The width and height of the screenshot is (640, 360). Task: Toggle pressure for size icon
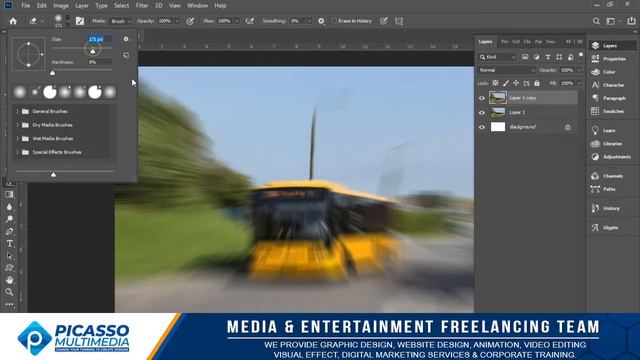pos(384,21)
